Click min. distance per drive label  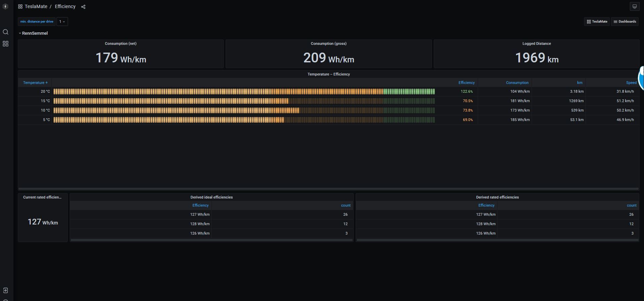(37, 22)
